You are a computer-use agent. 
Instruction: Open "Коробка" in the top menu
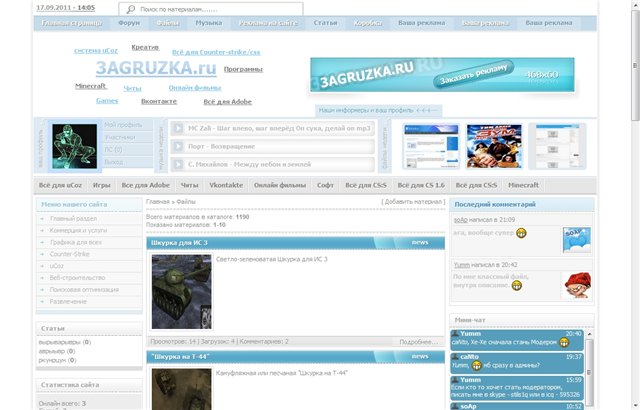tap(368, 23)
